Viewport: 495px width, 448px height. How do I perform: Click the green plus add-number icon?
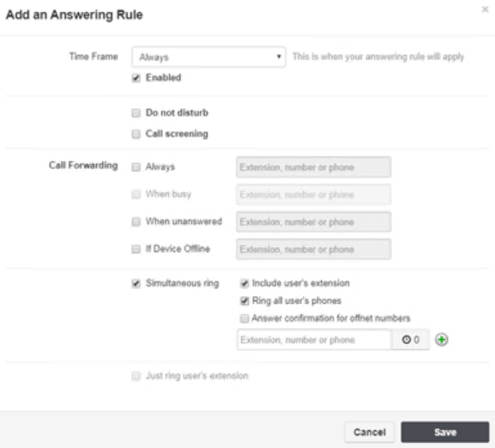441,340
